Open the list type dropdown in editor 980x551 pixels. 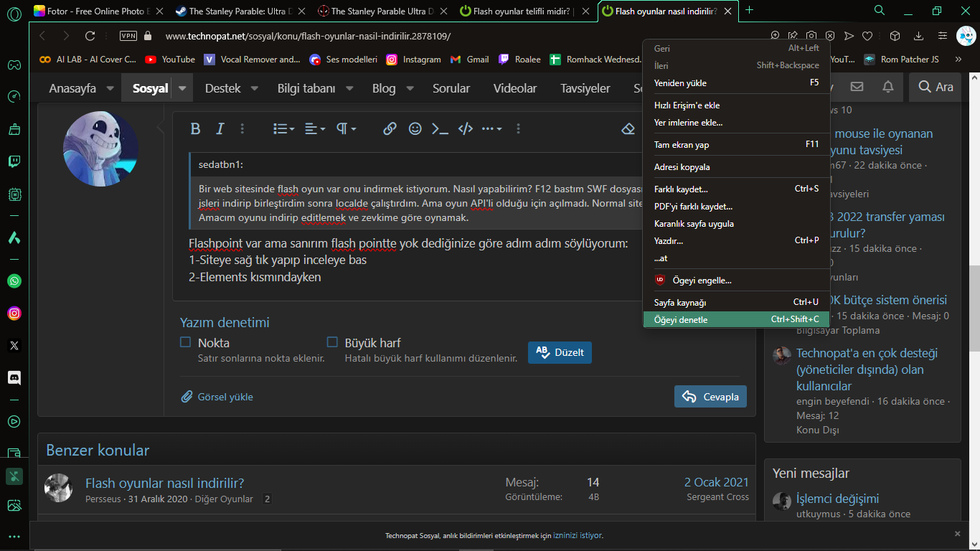[284, 129]
